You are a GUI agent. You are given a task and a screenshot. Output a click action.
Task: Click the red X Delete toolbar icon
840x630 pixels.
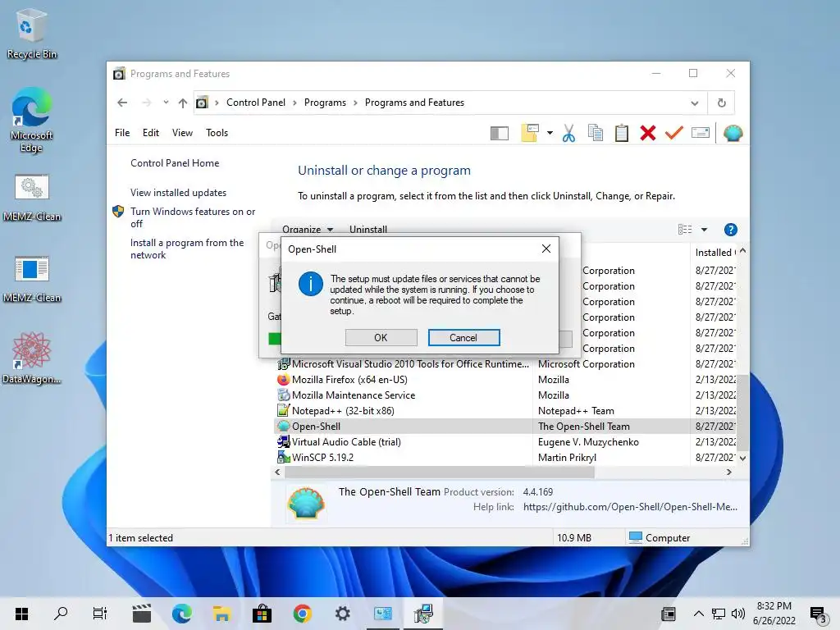click(x=648, y=133)
